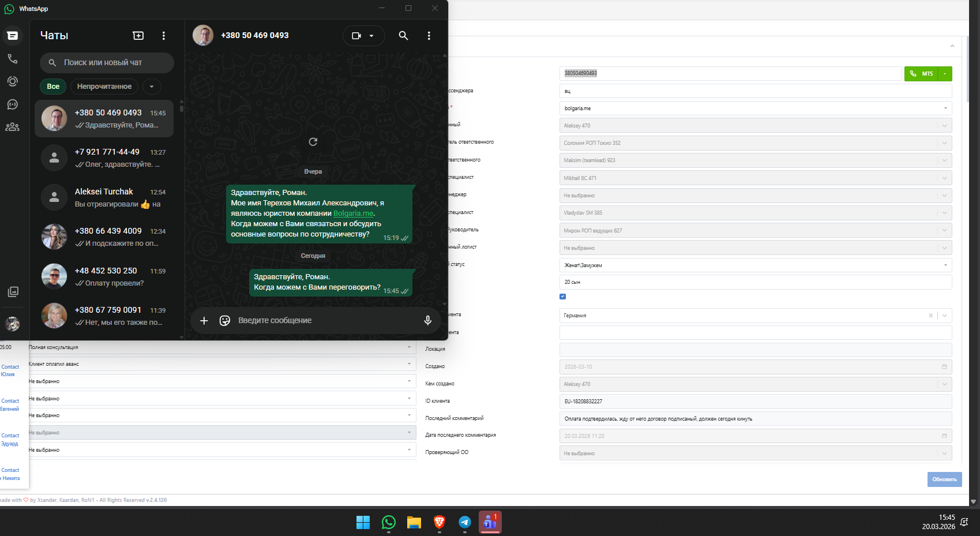The width and height of the screenshot is (980, 536).
Task: Open WhatsApp from the taskbar
Action: (389, 523)
